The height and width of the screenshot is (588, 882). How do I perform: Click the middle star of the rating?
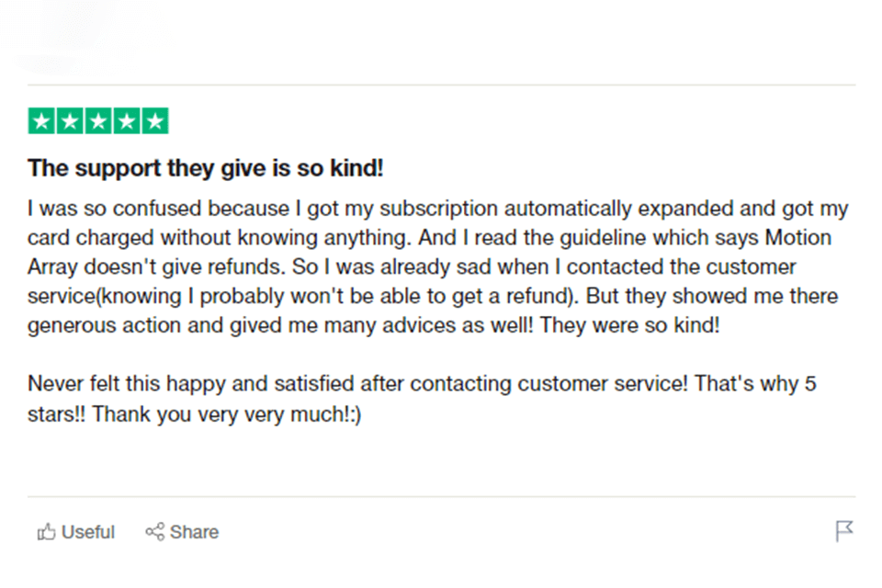tap(98, 121)
